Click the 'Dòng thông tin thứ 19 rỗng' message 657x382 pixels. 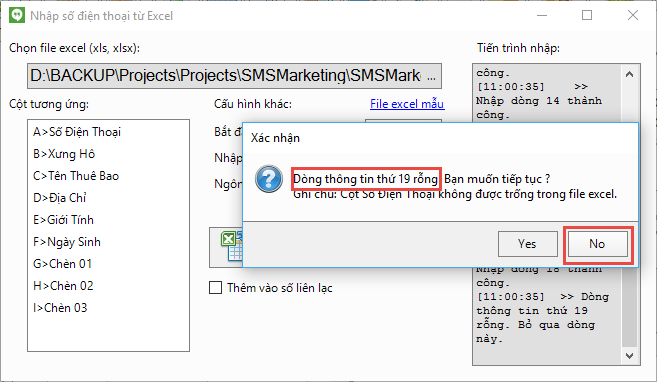point(365,179)
